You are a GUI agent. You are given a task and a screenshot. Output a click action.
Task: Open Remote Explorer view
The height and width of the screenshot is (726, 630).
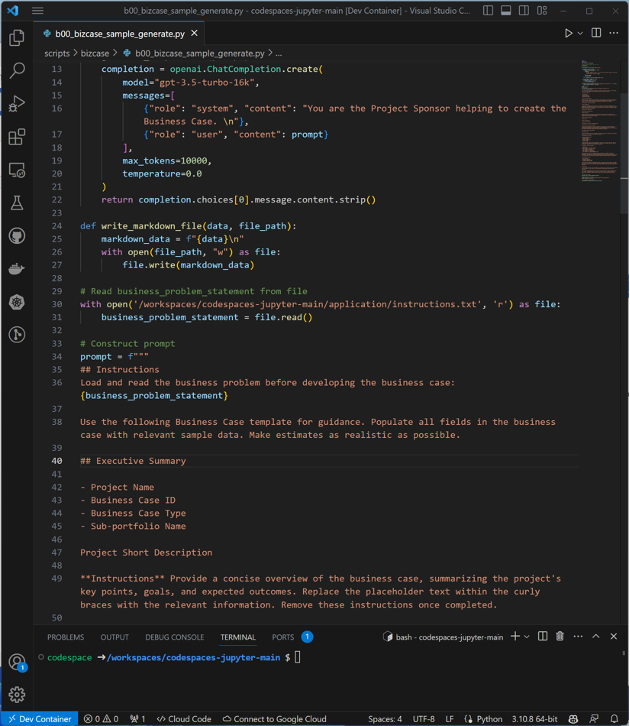(17, 170)
